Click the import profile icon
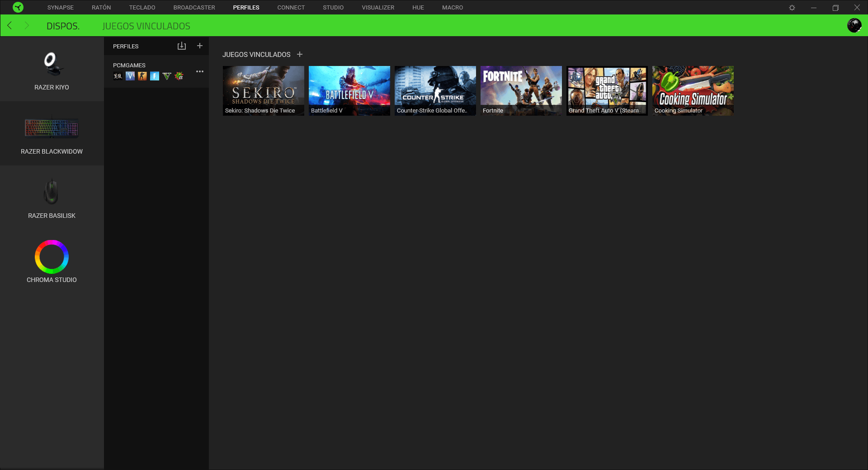Image resolution: width=868 pixels, height=470 pixels. (x=182, y=46)
